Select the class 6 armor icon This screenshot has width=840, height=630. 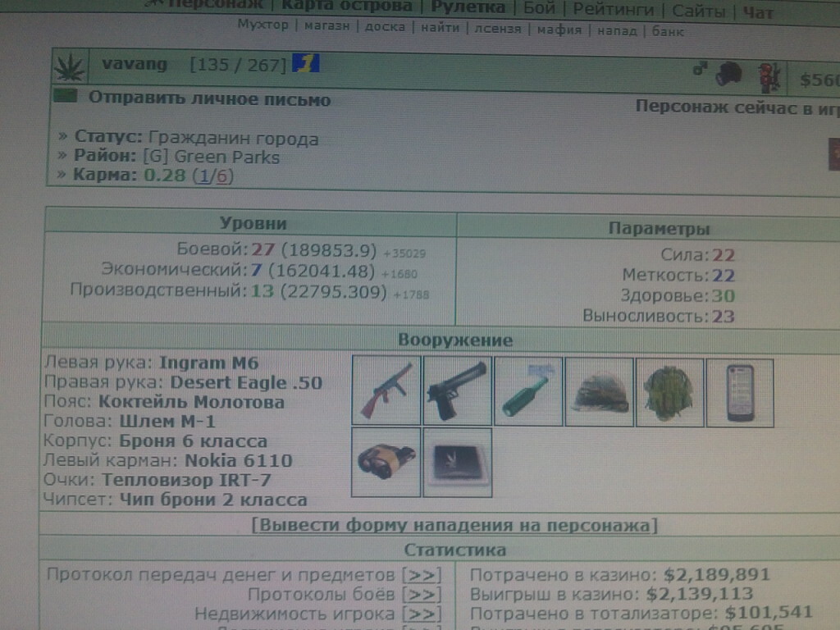pos(669,393)
